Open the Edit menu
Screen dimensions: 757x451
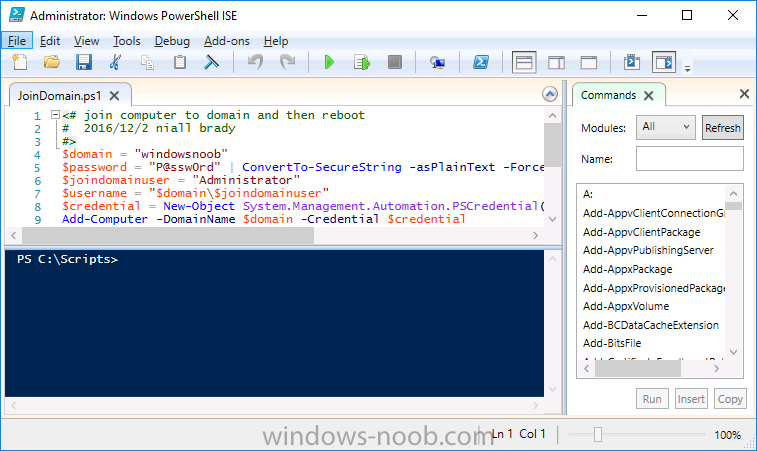50,41
